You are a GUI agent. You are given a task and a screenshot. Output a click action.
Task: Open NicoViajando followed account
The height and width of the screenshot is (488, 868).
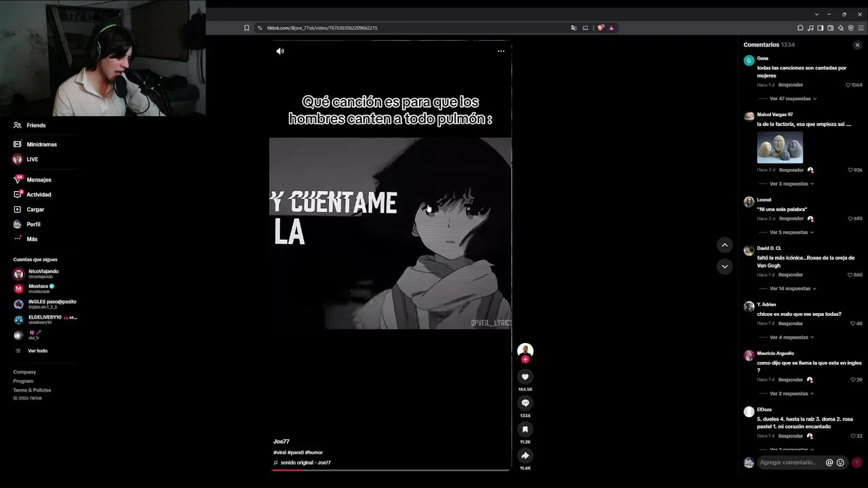point(43,274)
